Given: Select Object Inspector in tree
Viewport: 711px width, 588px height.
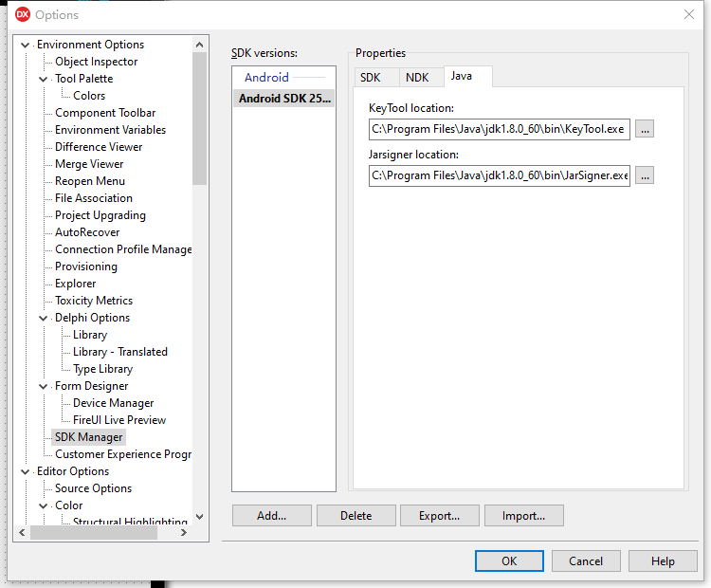Looking at the screenshot, I should [96, 62].
